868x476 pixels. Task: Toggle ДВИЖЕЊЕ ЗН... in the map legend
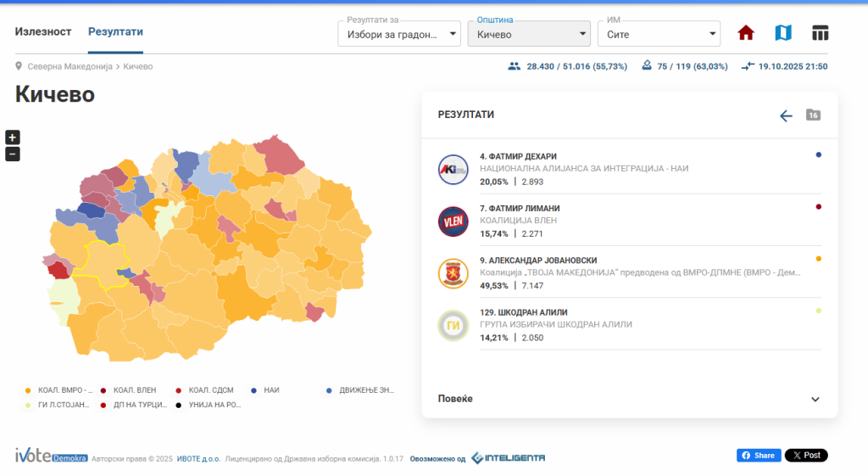click(x=360, y=390)
